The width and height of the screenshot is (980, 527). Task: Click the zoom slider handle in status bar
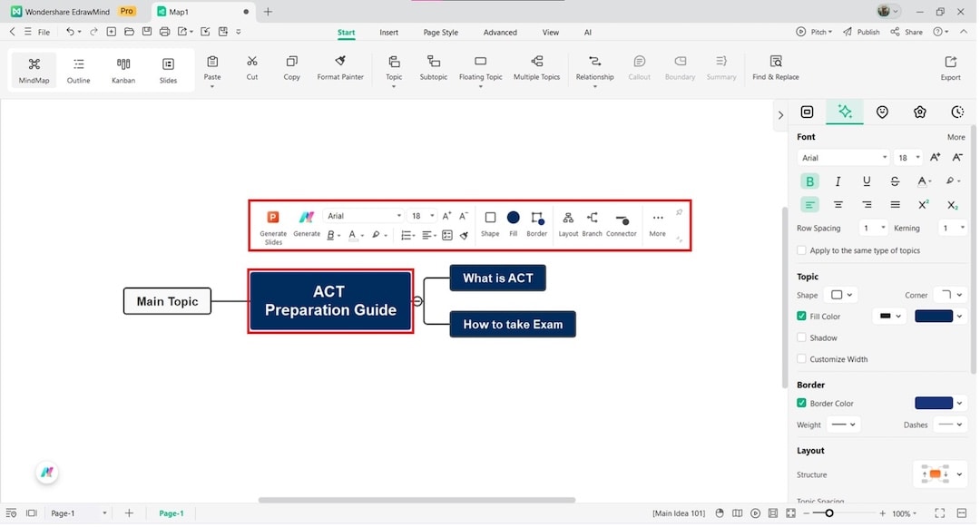[x=829, y=514]
